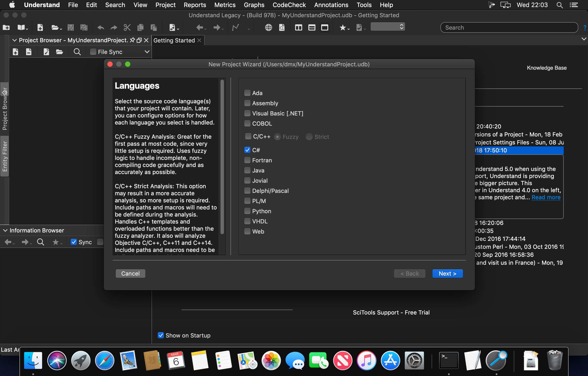The image size is (588, 376).
Task: Click the Save All multi-disk icon
Action: (x=84, y=27)
